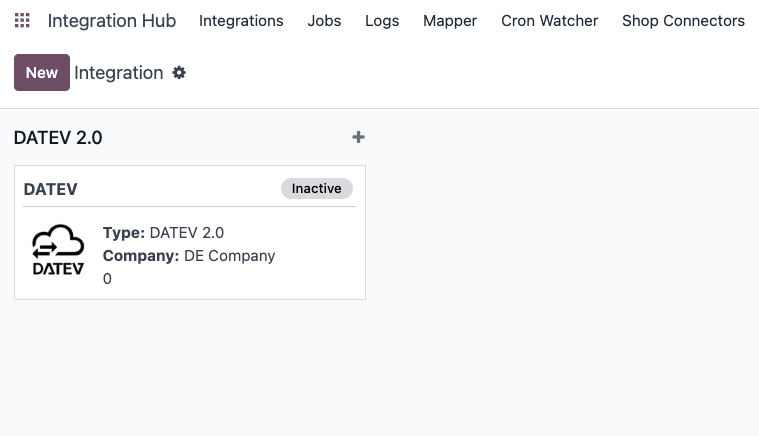Click the Integration breadcrumb title
This screenshot has width=759, height=436.
(x=119, y=73)
